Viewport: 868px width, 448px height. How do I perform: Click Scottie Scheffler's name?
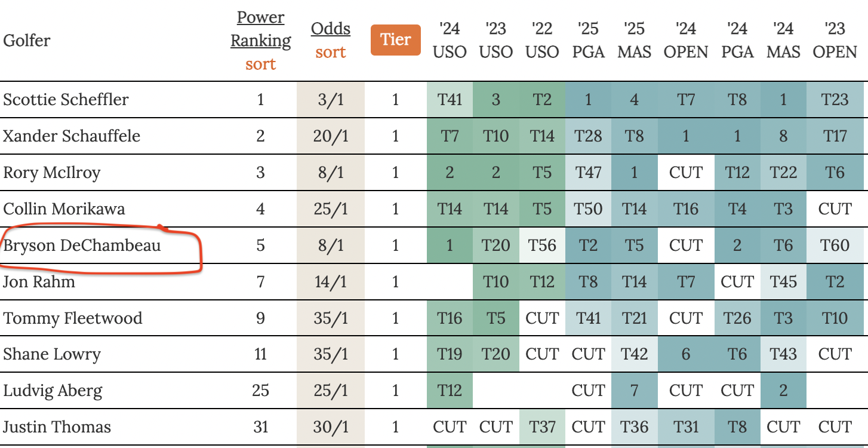[x=66, y=99]
